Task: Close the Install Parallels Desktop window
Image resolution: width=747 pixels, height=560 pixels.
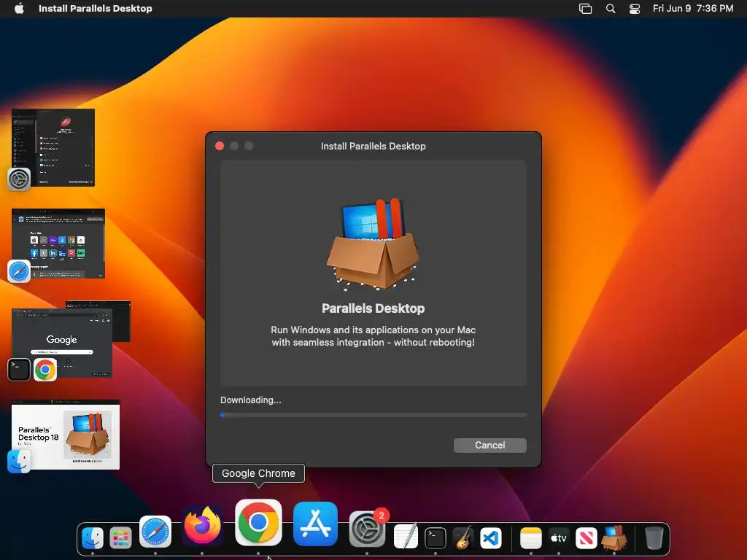Action: (x=220, y=146)
